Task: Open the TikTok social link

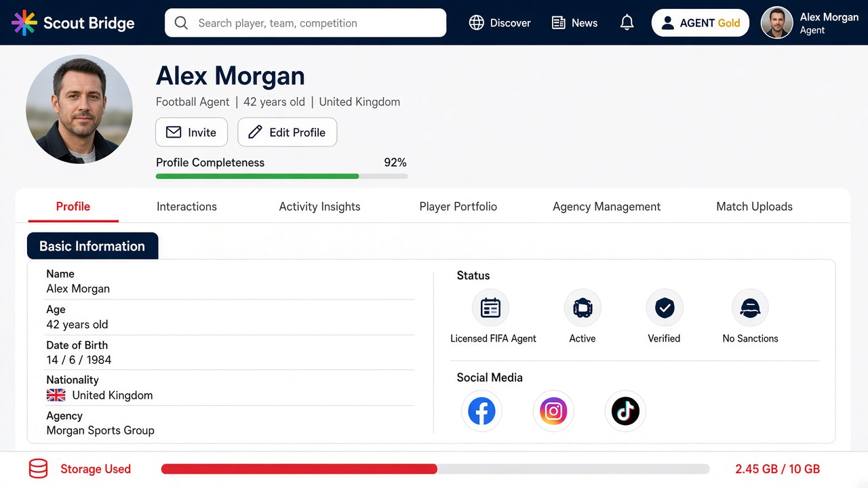Action: [625, 411]
